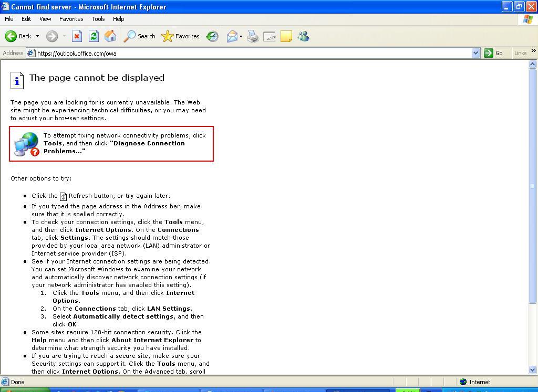
Task: Click the IE page icon in the status bar
Action: click(x=5, y=382)
